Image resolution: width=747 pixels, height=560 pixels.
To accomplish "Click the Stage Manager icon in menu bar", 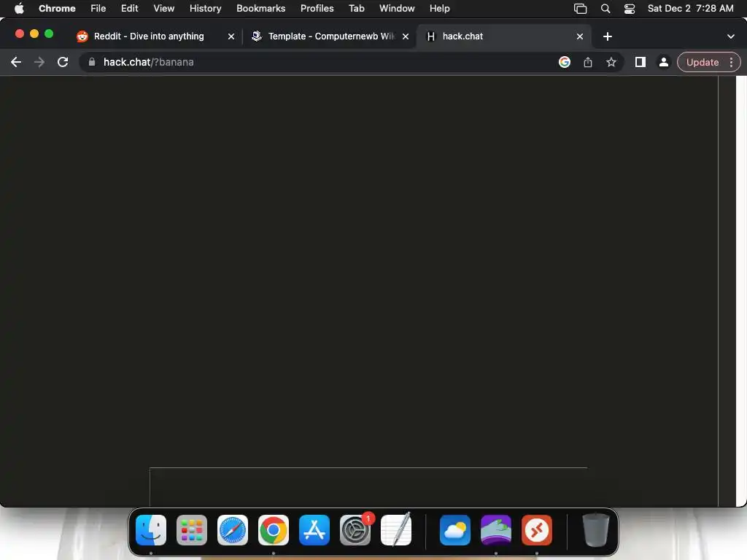I will [x=580, y=9].
